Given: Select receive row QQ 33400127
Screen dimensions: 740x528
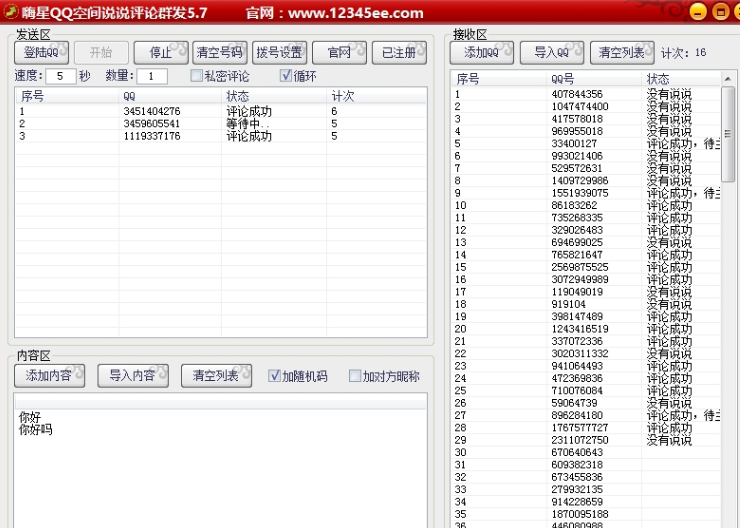Looking at the screenshot, I should (x=586, y=143).
